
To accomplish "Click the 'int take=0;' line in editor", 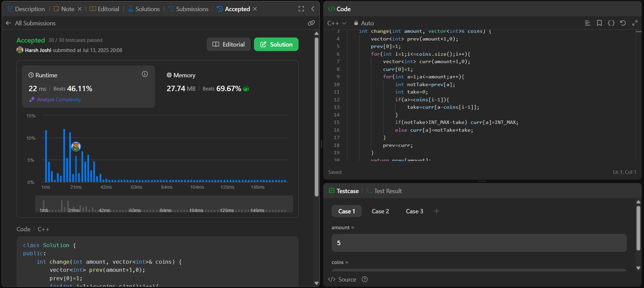I will 412,92.
